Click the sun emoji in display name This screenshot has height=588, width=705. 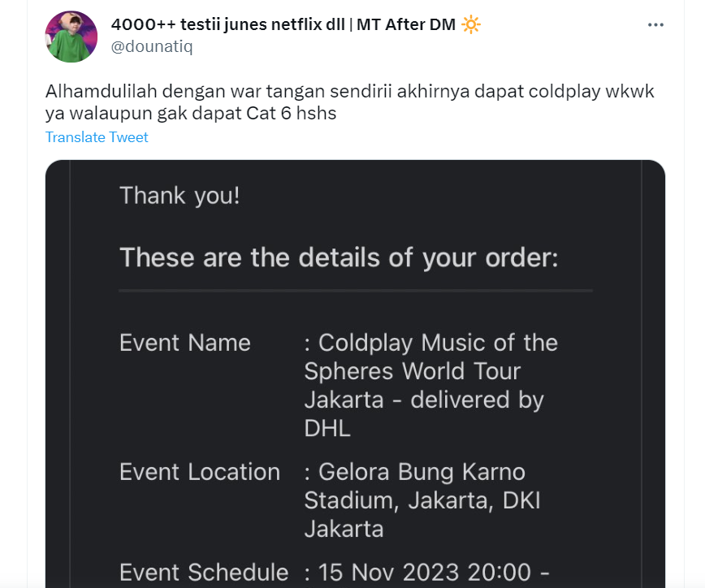pos(471,25)
